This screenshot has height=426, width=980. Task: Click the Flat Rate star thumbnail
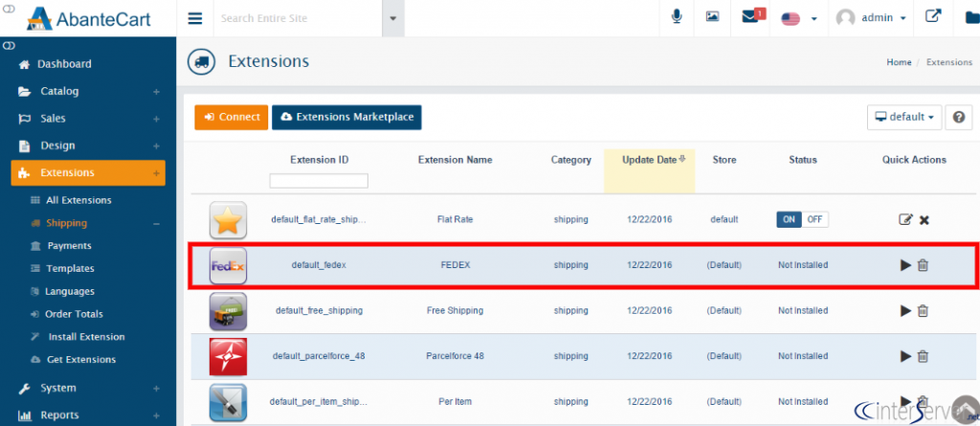pos(228,220)
